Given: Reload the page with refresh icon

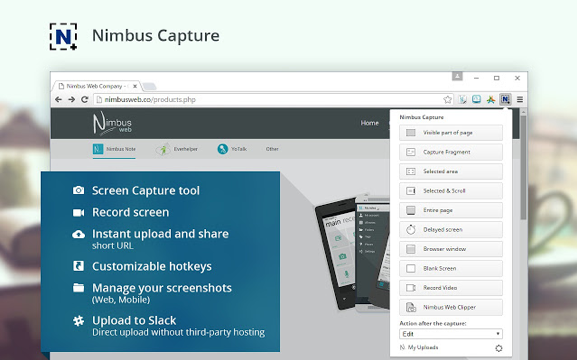Looking at the screenshot, I should 85,99.
